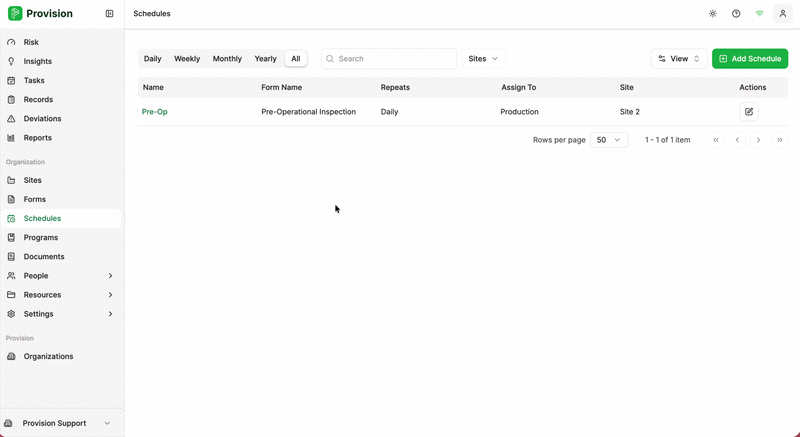The height and width of the screenshot is (437, 800).
Task: Open the help question mark icon
Action: click(x=736, y=14)
